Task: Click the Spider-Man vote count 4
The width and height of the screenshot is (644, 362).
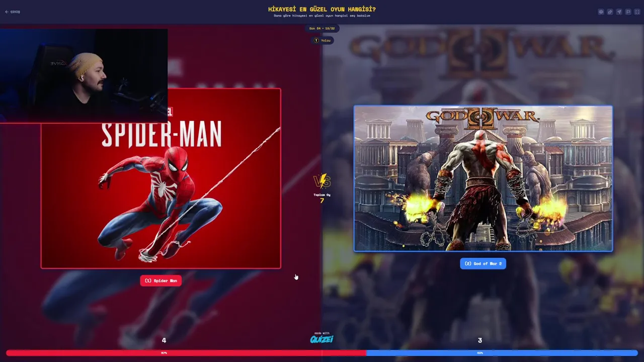Action: [164, 340]
